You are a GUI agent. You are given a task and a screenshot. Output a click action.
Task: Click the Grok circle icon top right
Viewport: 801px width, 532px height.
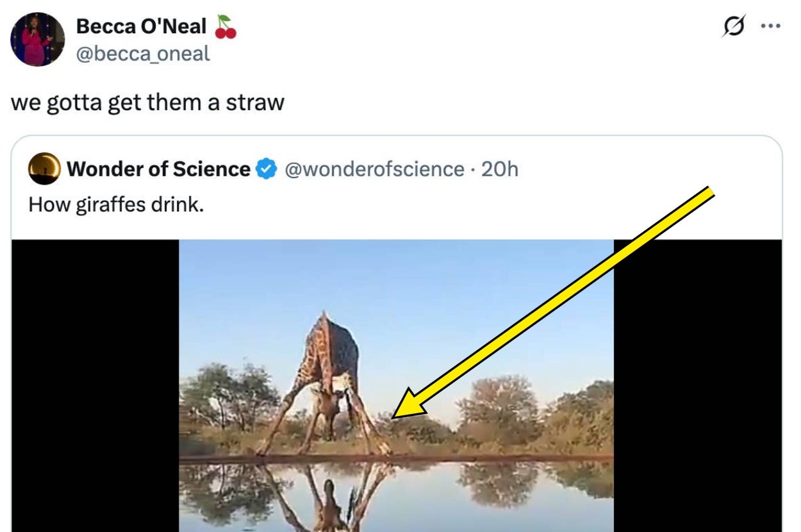click(x=736, y=26)
